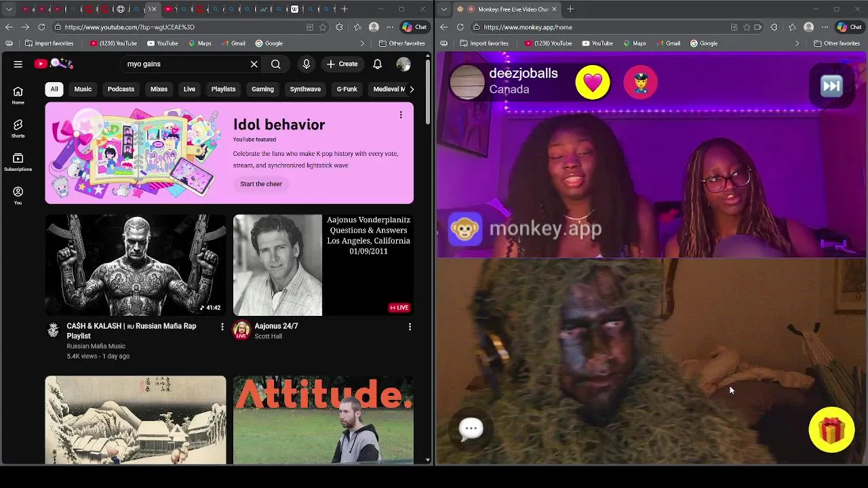The image size is (868, 488).
Task: Open the YouTube notifications bell
Action: (377, 64)
